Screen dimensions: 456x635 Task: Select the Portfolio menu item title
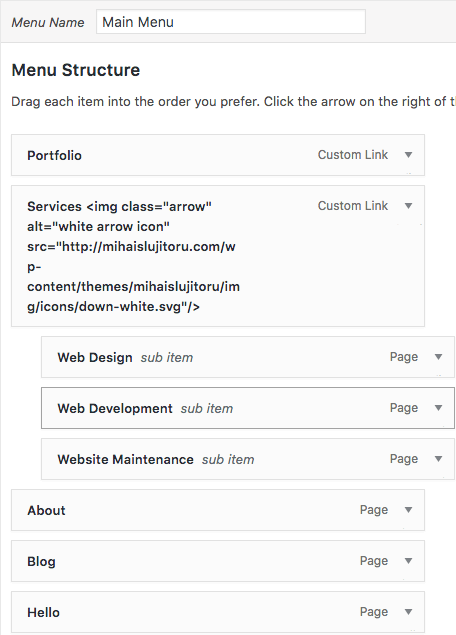point(54,156)
